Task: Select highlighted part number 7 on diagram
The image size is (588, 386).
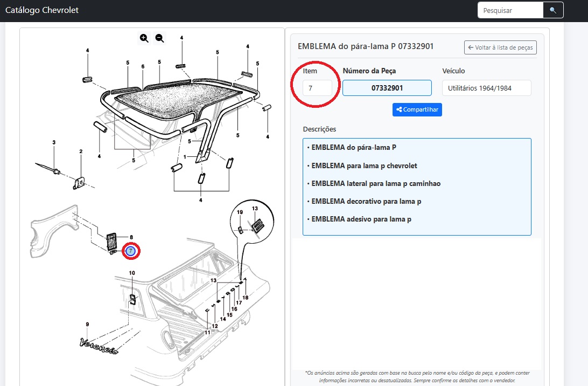Action: tap(131, 251)
